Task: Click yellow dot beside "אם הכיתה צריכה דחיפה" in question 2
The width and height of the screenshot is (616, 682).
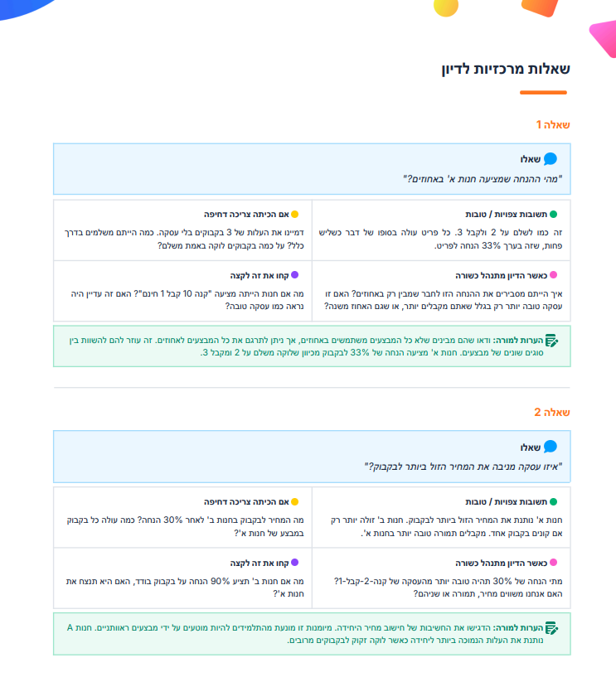Action: 294,502
